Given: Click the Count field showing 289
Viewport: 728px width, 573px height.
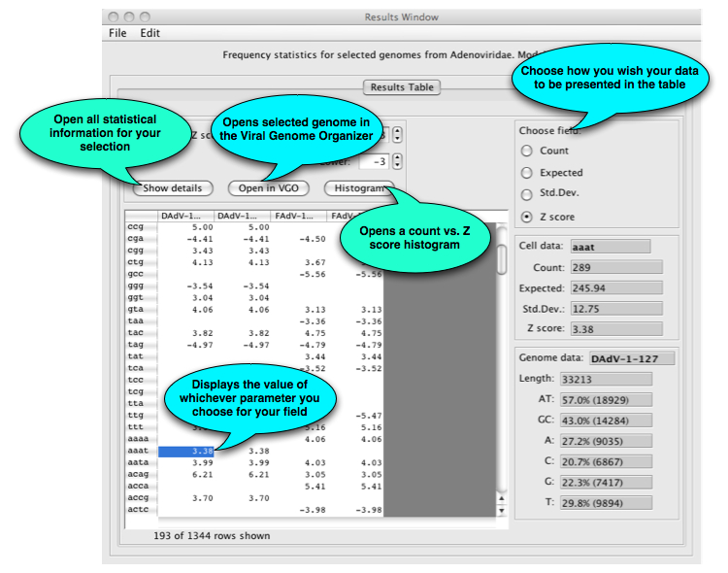Looking at the screenshot, I should [x=616, y=267].
